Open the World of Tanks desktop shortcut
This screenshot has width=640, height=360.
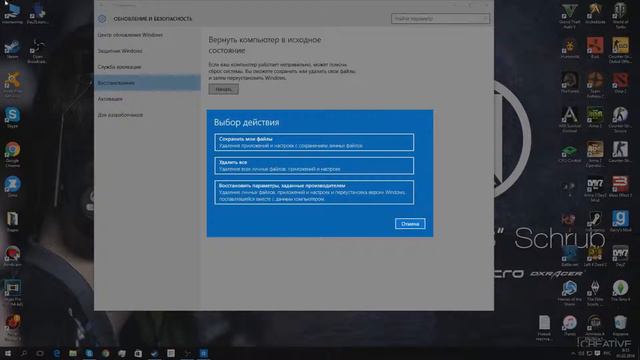(x=620, y=16)
